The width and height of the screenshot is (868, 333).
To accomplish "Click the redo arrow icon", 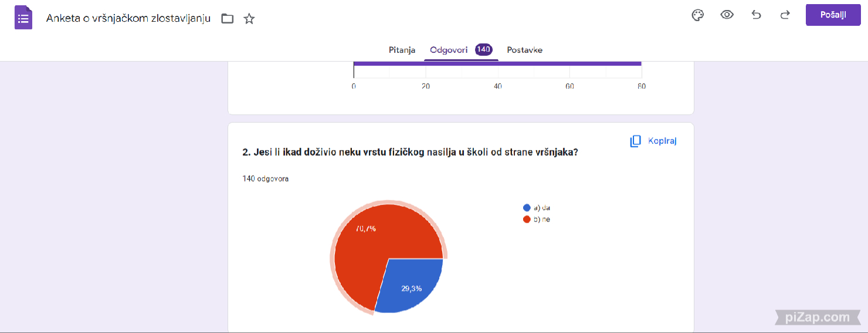I will coord(785,15).
